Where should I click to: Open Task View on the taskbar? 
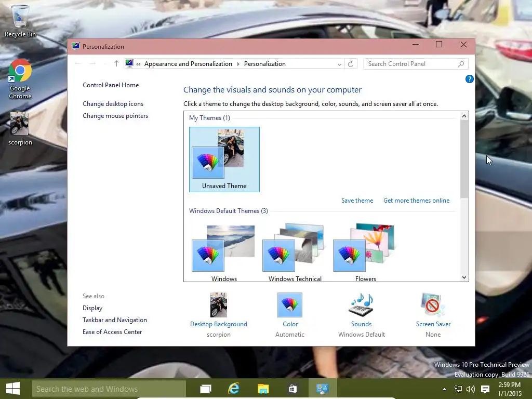click(x=206, y=389)
